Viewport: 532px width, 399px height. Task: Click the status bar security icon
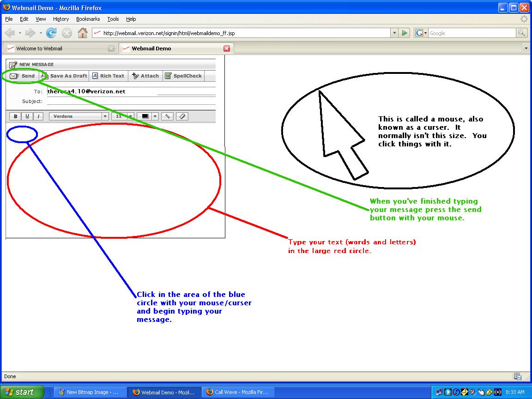(x=517, y=376)
